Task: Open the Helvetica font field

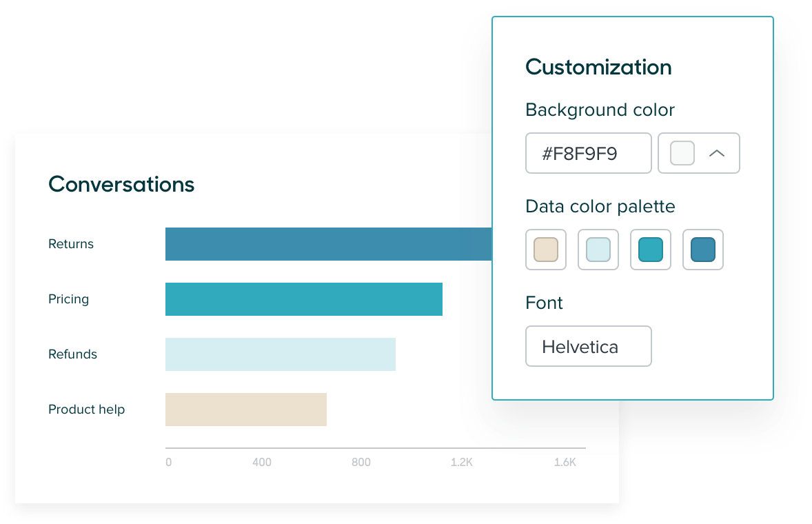Action: pos(588,346)
